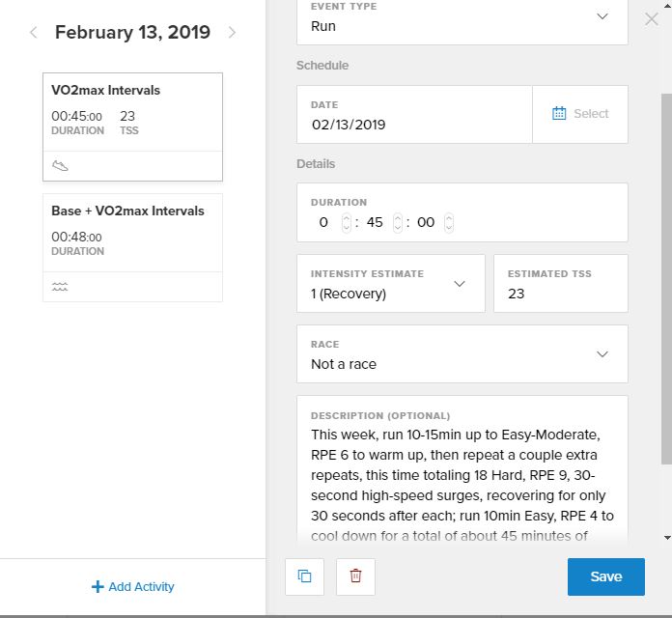Viewport: 672px width, 618px height.
Task: Click the calendar Select date icon
Action: (559, 114)
